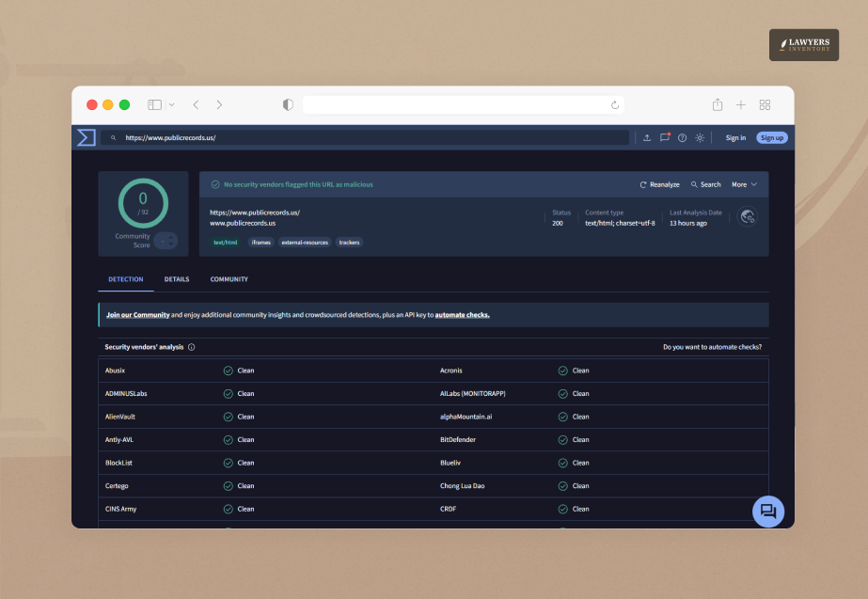Image resolution: width=868 pixels, height=599 pixels.
Task: Click the text/html tag
Action: point(226,243)
